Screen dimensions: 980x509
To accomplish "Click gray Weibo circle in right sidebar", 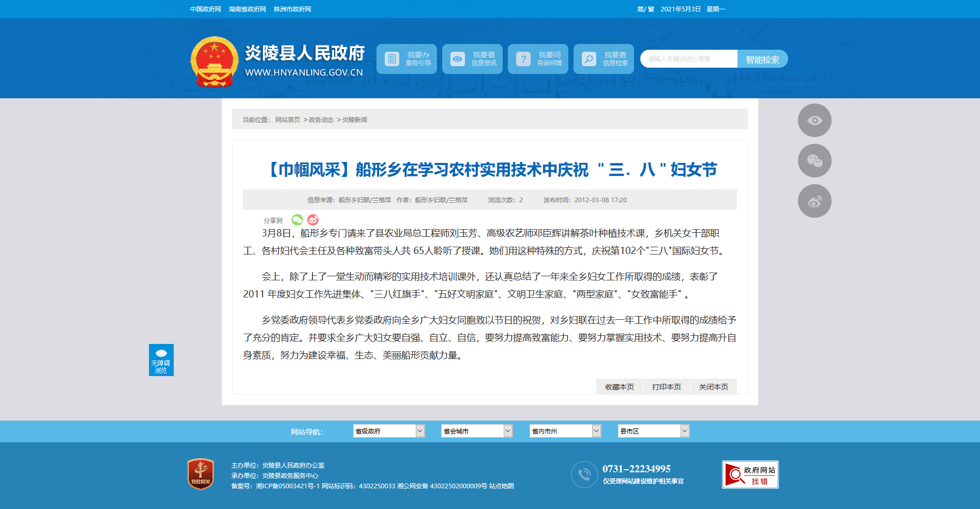I will pos(815,201).
